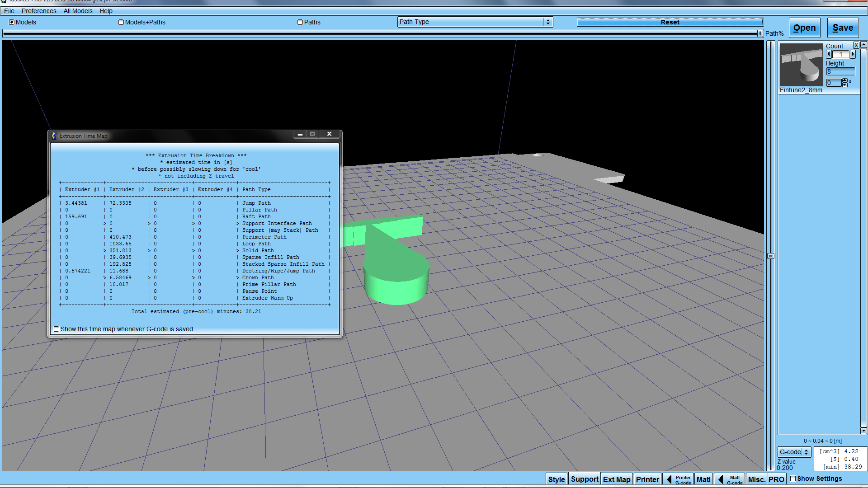Click the Reset button
This screenshot has width=868, height=488.
pos(670,22)
